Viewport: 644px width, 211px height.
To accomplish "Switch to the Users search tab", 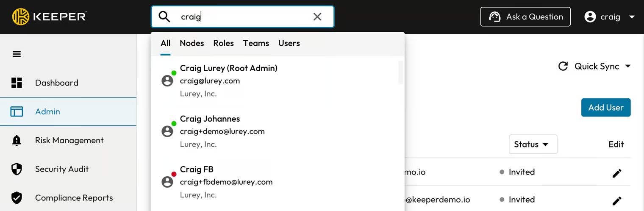I will coord(289,43).
